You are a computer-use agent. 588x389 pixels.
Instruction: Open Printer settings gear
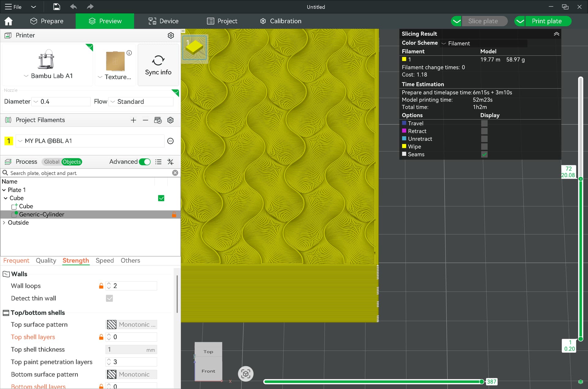171,36
